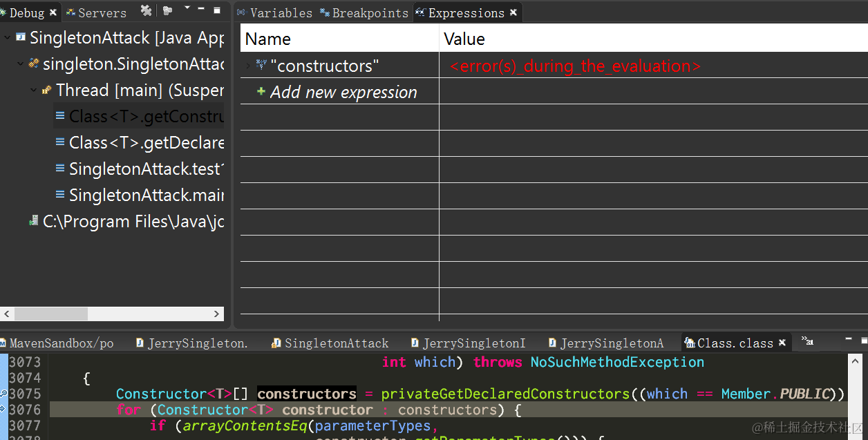Collapse the Thread [main] node
This screenshot has width=868, height=440.
(x=33, y=90)
